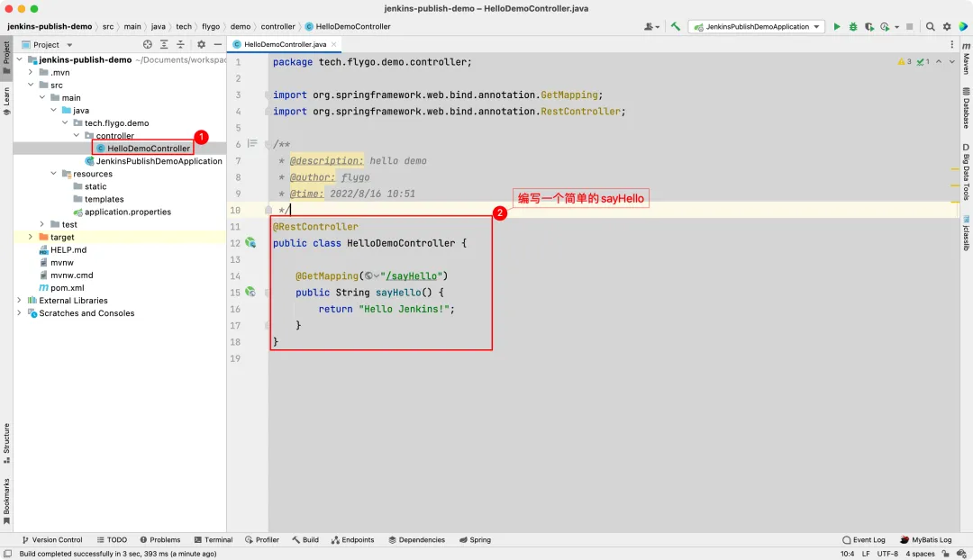This screenshot has height=560, width=973.
Task: Click the globe icon inside @GetMapping
Action: pyautogui.click(x=368, y=276)
